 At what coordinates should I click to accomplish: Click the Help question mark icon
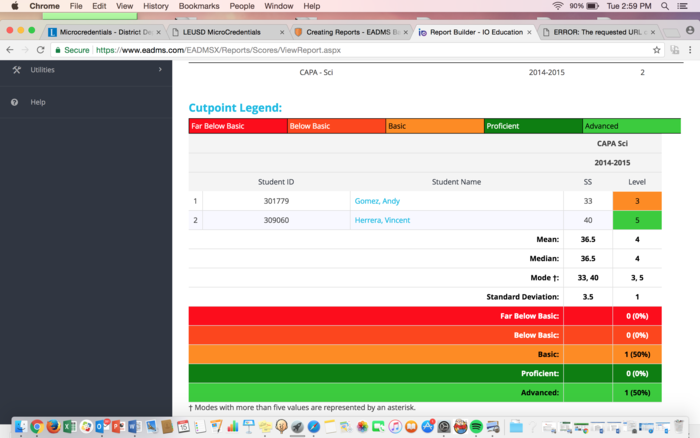15,102
